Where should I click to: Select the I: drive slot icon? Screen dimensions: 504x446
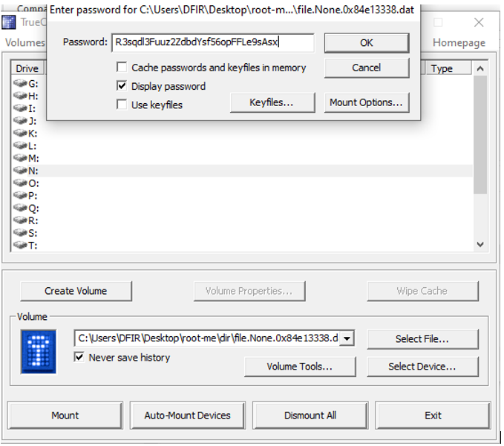coord(20,108)
